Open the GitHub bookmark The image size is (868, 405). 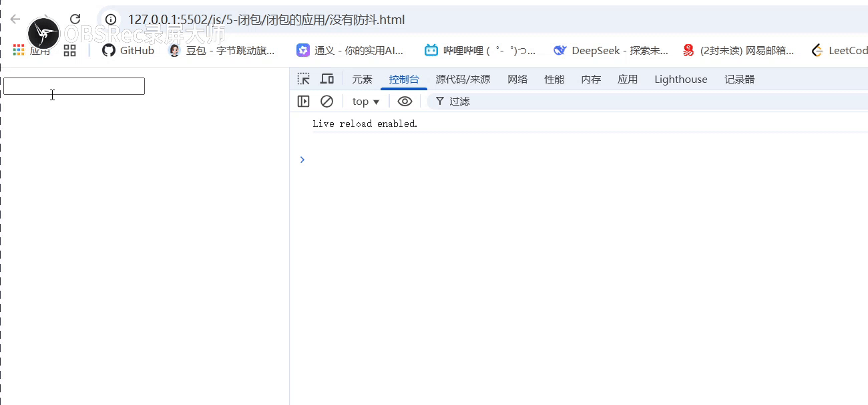pyautogui.click(x=128, y=50)
